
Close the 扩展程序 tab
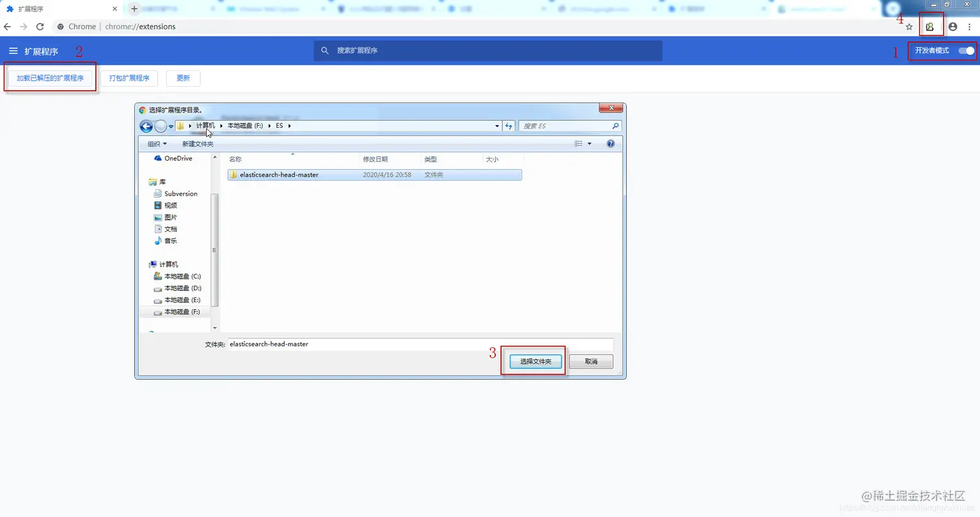click(115, 9)
